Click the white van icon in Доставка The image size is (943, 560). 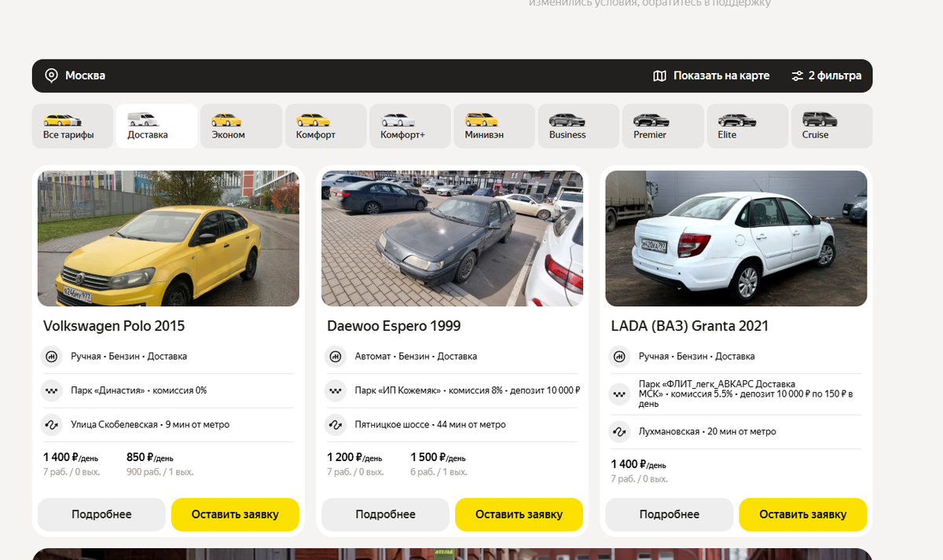[x=143, y=120]
